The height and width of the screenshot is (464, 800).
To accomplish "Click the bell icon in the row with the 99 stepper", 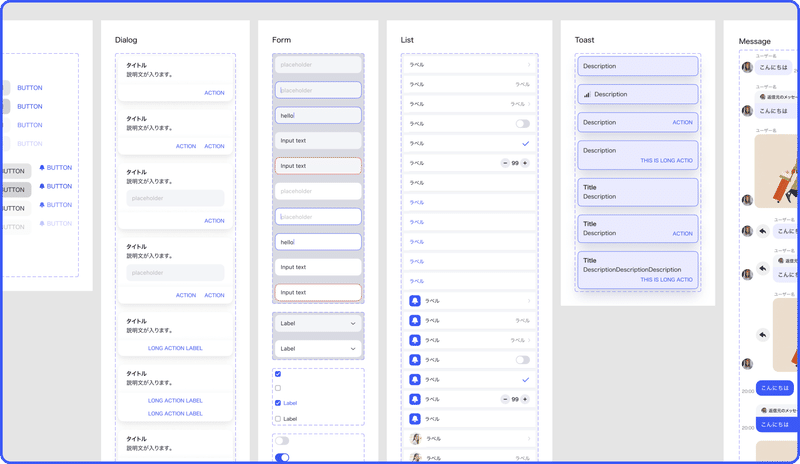I will click(415, 399).
